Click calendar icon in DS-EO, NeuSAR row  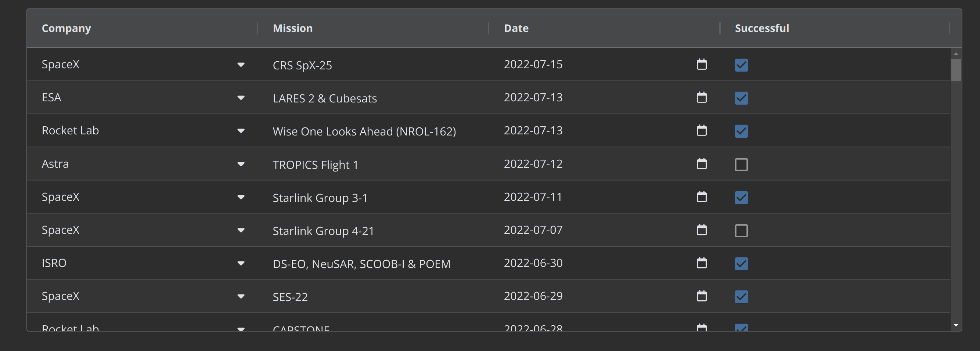702,263
